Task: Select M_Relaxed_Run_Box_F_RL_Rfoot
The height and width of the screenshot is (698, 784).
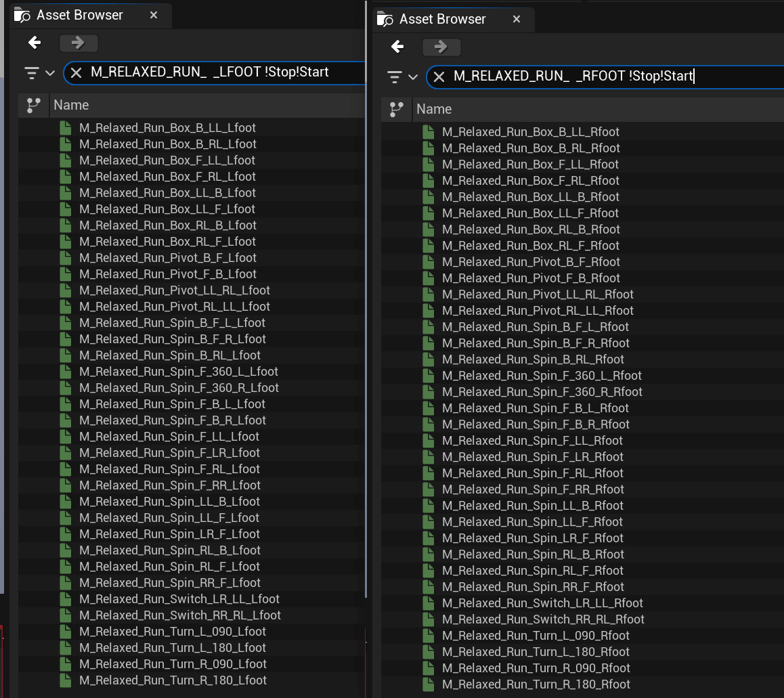Action: point(531,181)
